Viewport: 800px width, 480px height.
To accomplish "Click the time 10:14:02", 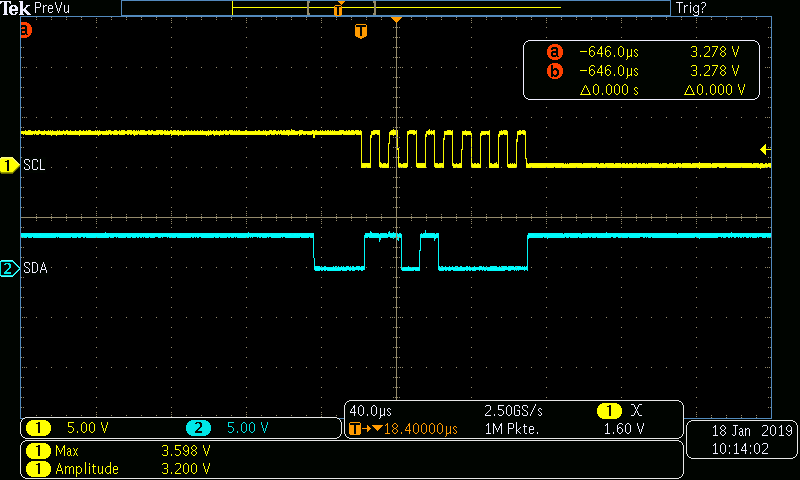I will pyautogui.click(x=740, y=449).
